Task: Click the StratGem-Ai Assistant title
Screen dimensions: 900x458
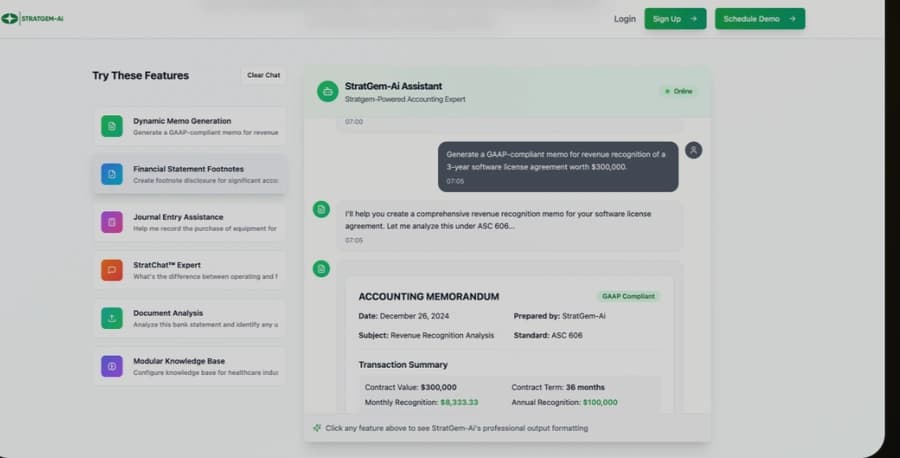Action: pos(393,86)
